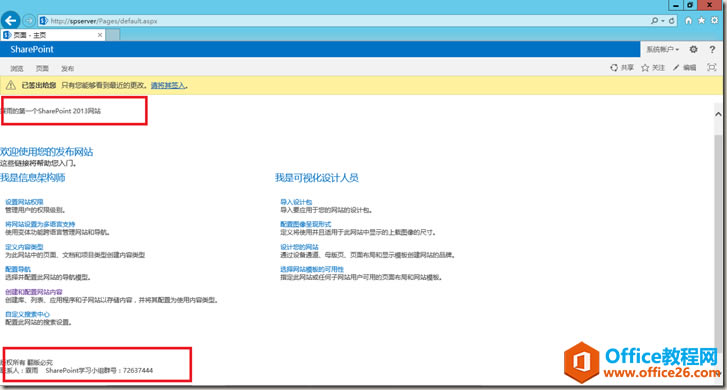Switch to the 浏览 ribbon tab

tap(17, 68)
